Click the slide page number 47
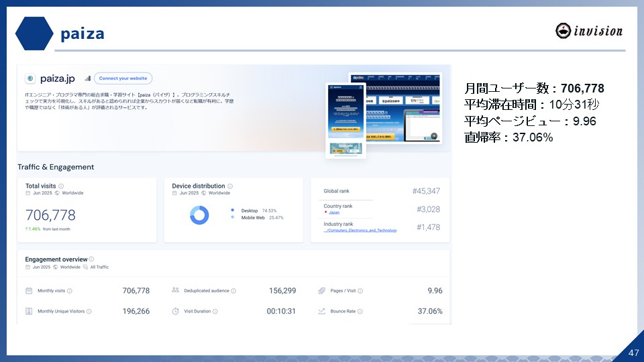This screenshot has height=362, width=644. point(634,353)
